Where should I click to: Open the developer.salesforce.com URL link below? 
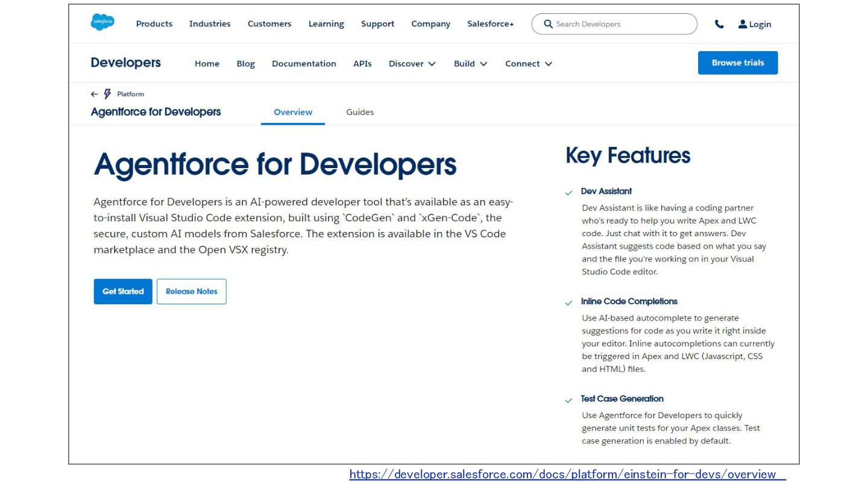[x=567, y=475]
